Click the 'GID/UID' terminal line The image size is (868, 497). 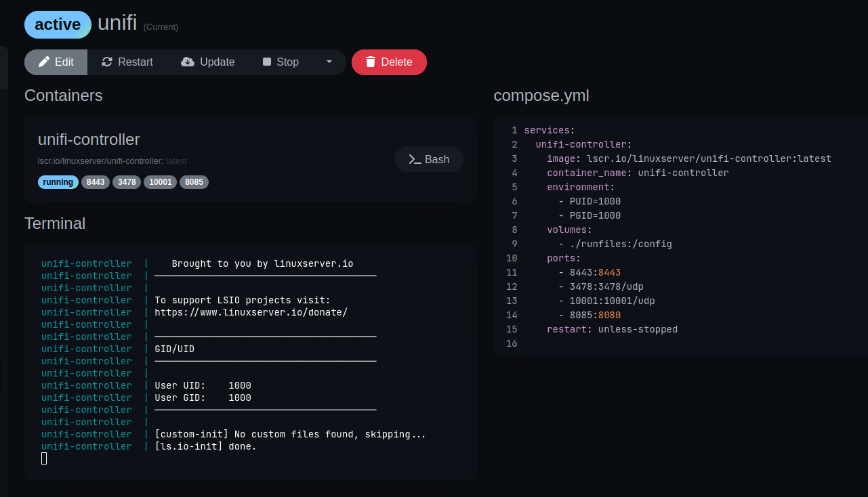[x=174, y=349]
